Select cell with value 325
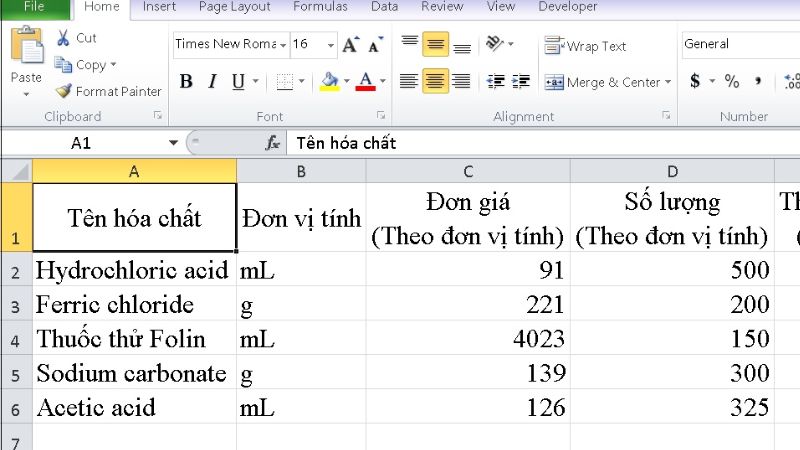The height and width of the screenshot is (450, 800). [672, 407]
